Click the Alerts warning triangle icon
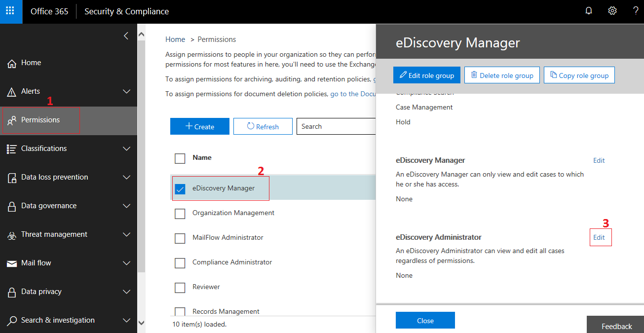 (12, 92)
